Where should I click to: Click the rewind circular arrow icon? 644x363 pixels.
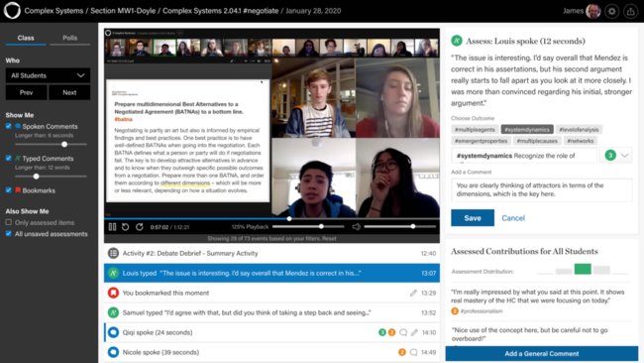(x=125, y=227)
